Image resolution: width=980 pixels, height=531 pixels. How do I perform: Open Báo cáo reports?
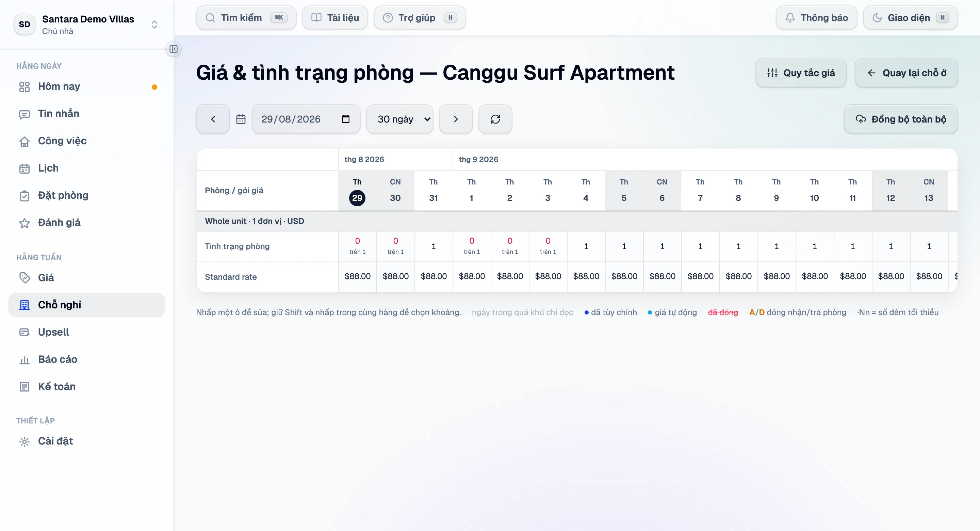tap(87, 359)
